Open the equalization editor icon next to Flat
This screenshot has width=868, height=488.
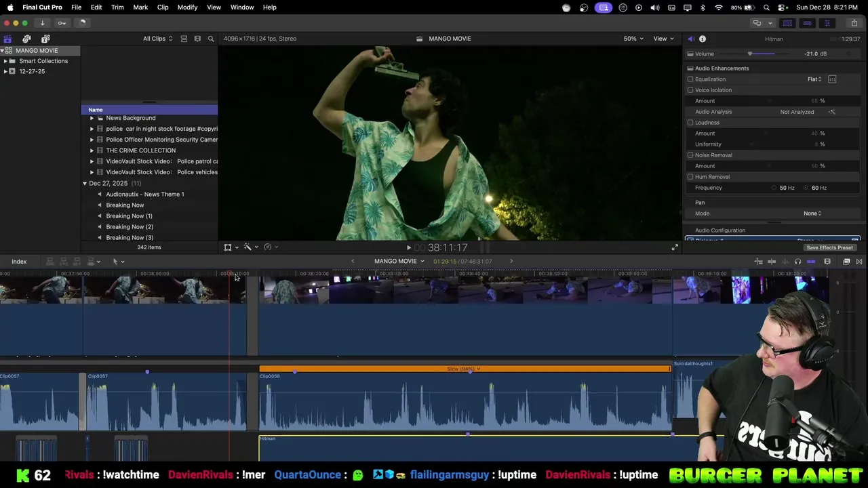tap(832, 79)
